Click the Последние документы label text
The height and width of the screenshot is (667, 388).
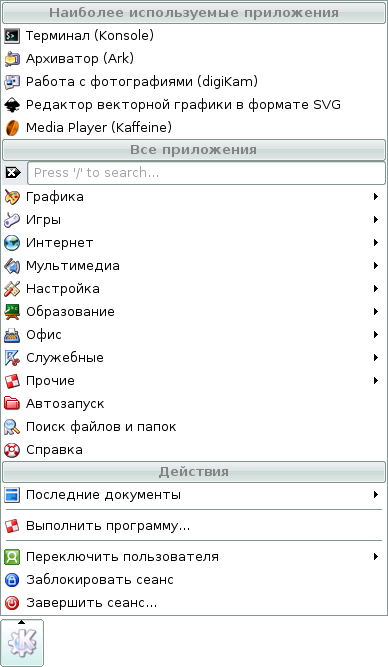(x=103, y=495)
